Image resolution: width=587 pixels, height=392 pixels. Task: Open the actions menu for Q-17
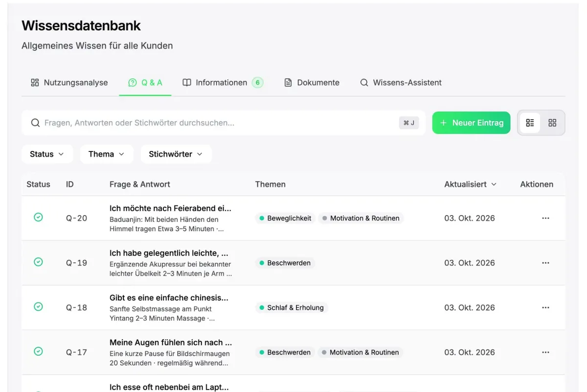pos(546,352)
